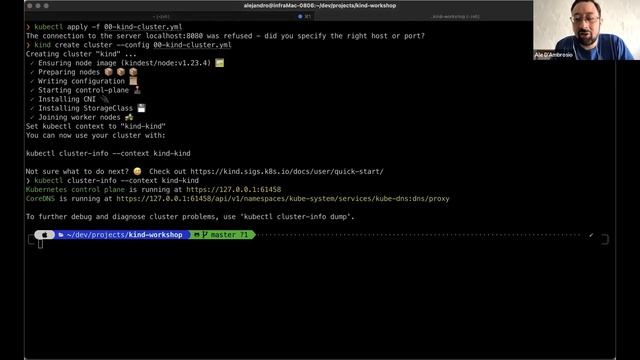This screenshot has height=360, width=640.
Task: Click the green emoji after Ensuring node image
Action: [x=220, y=63]
